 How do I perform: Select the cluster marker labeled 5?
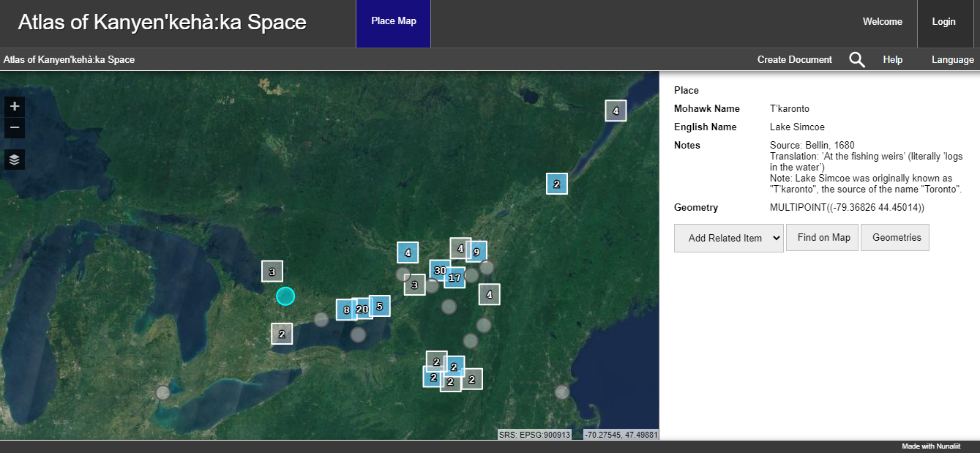click(380, 306)
